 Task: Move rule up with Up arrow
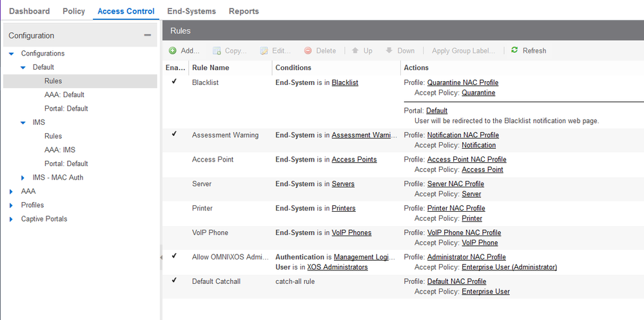[355, 51]
